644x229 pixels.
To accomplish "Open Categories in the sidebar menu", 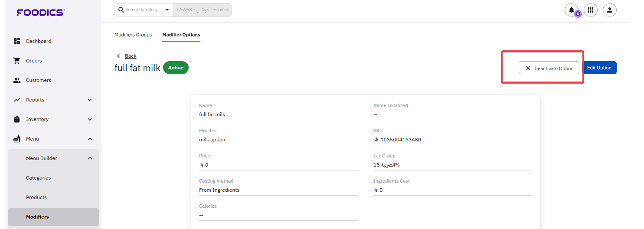I will point(38,178).
